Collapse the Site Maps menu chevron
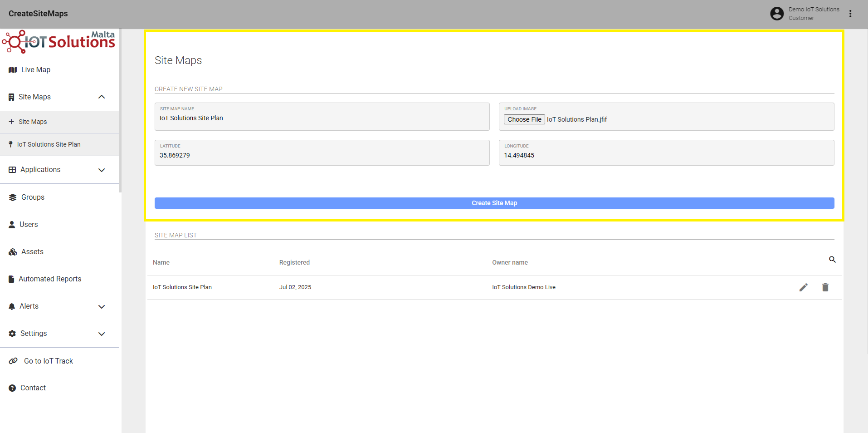The width and height of the screenshot is (868, 433). coord(102,97)
